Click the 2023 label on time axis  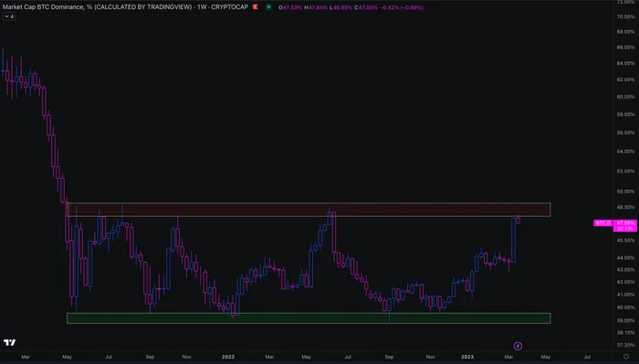[x=467, y=357]
